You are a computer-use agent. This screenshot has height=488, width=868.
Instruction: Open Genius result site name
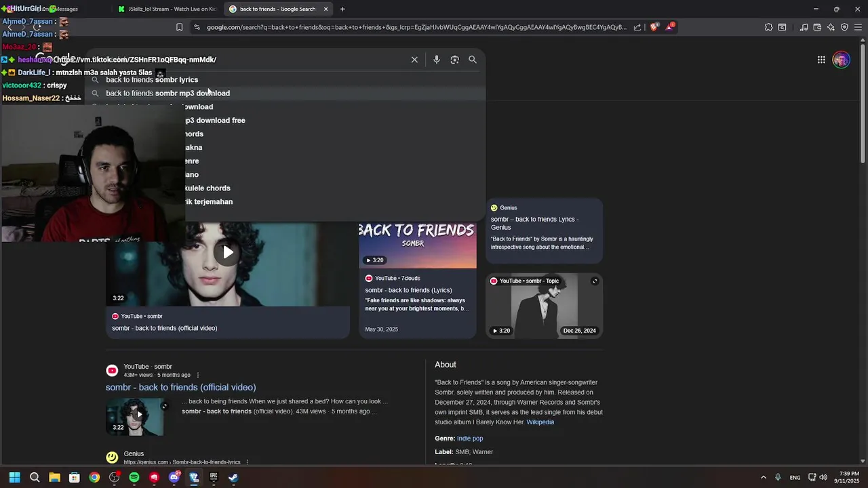pos(134,453)
